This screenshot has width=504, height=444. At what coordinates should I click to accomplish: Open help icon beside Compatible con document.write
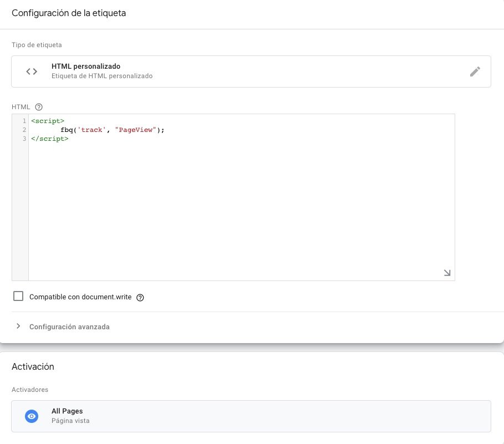[x=140, y=298]
